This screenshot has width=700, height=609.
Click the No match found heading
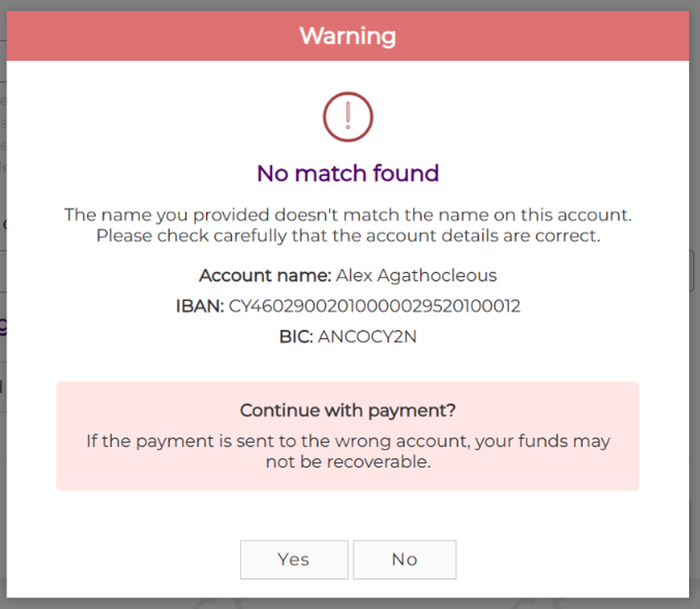click(347, 173)
